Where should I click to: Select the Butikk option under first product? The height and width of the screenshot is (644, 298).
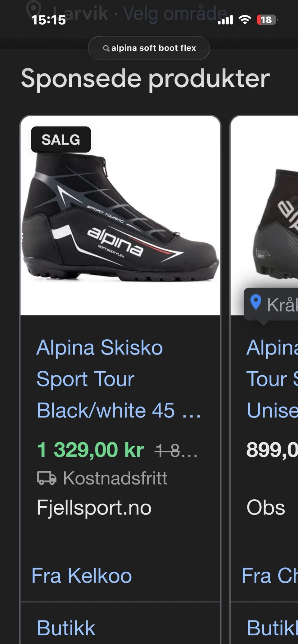point(66,628)
